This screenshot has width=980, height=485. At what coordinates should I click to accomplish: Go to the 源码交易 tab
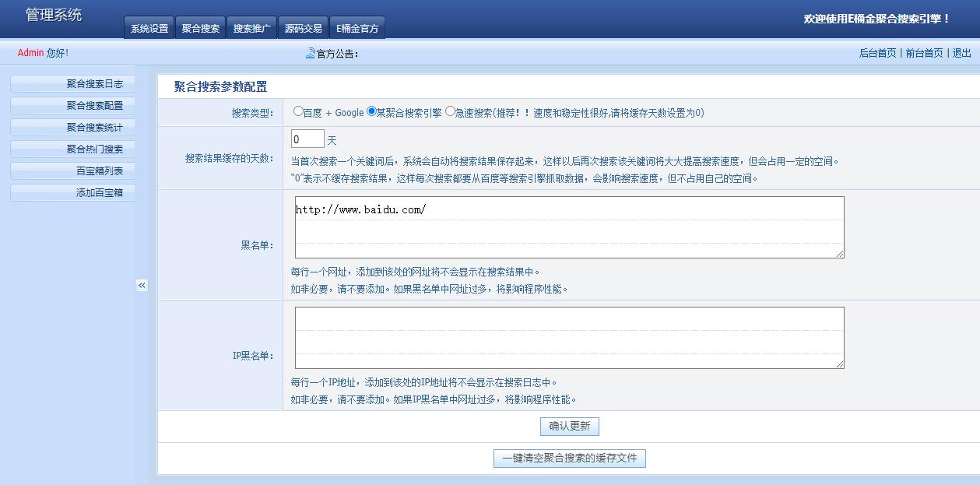(x=304, y=28)
